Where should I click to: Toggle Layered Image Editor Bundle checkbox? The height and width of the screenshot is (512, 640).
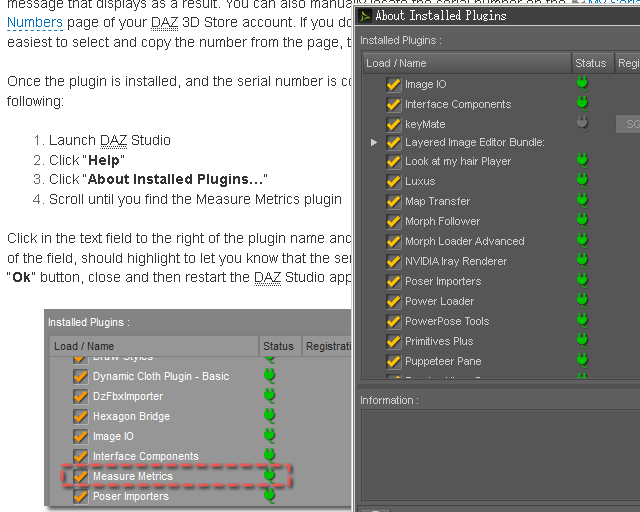pyautogui.click(x=393, y=142)
